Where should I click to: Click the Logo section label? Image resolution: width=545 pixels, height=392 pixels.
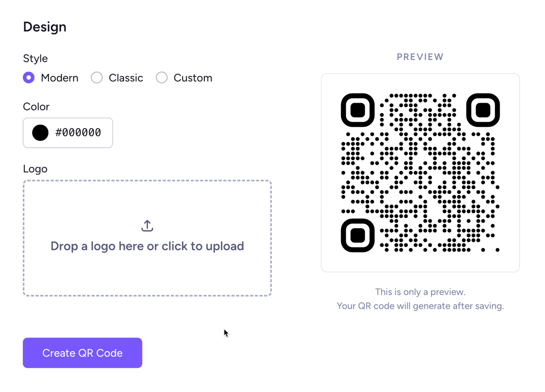(35, 169)
